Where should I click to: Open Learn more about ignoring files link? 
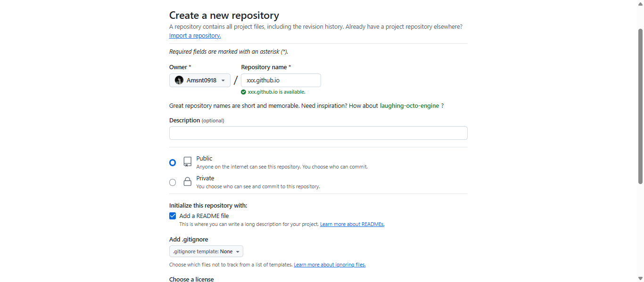(x=330, y=265)
